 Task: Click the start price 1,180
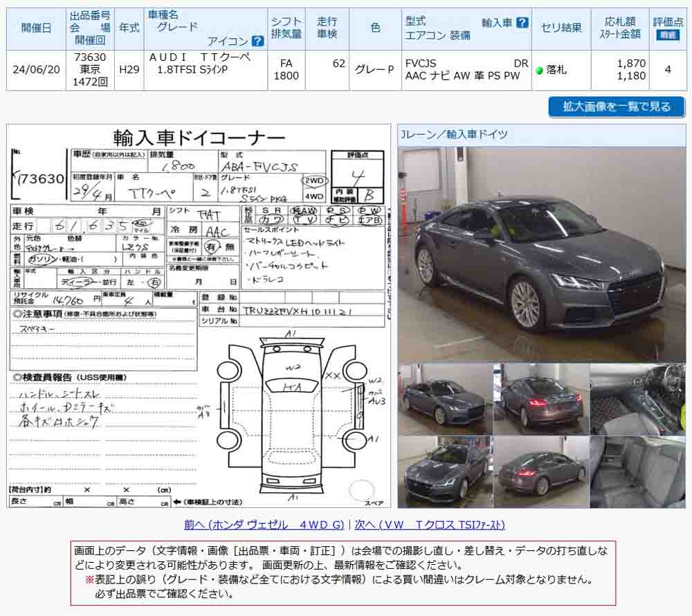(631, 76)
